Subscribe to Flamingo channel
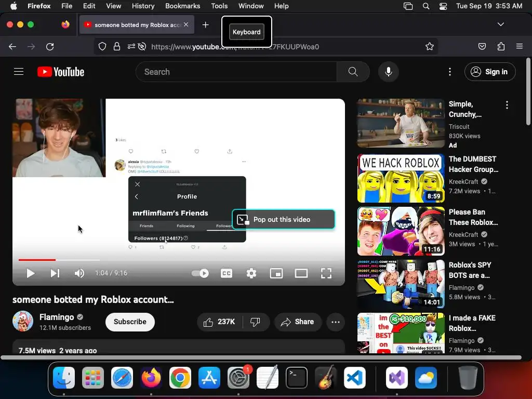Viewport: 532px width, 399px height. (130, 322)
